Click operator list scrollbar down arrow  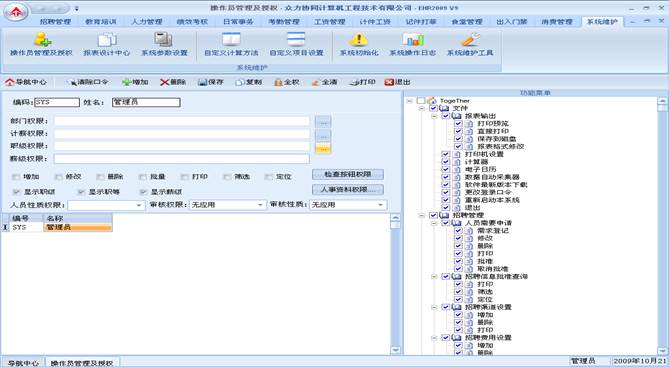click(396, 350)
